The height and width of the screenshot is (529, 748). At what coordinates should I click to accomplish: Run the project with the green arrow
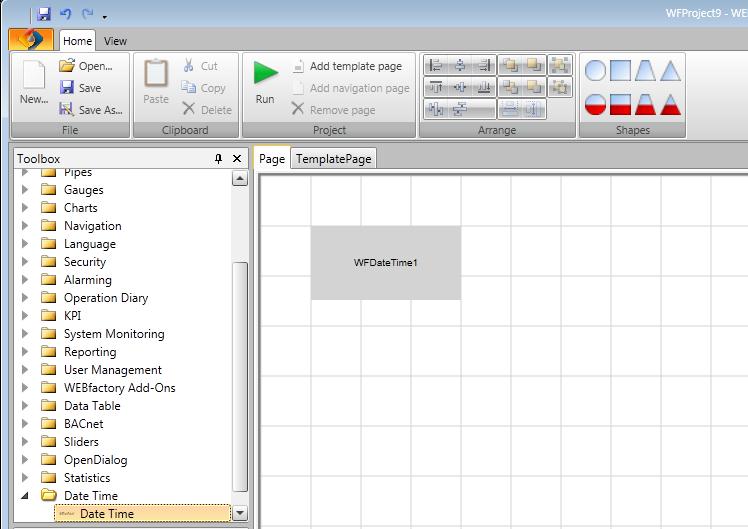tap(265, 82)
